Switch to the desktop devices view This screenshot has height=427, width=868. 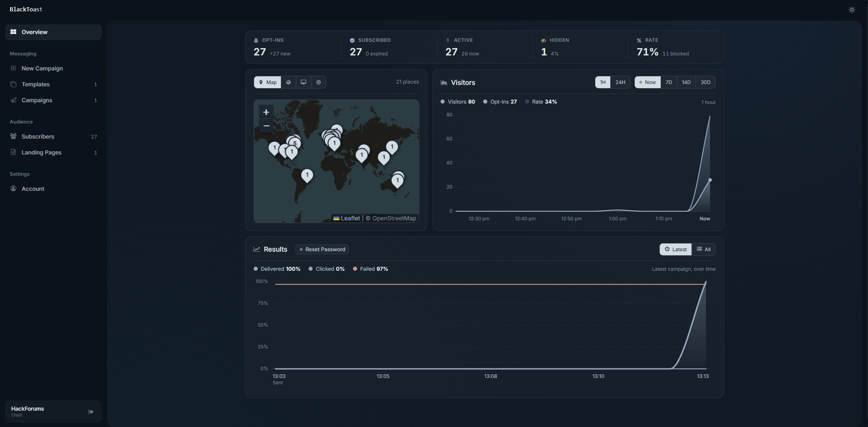304,82
